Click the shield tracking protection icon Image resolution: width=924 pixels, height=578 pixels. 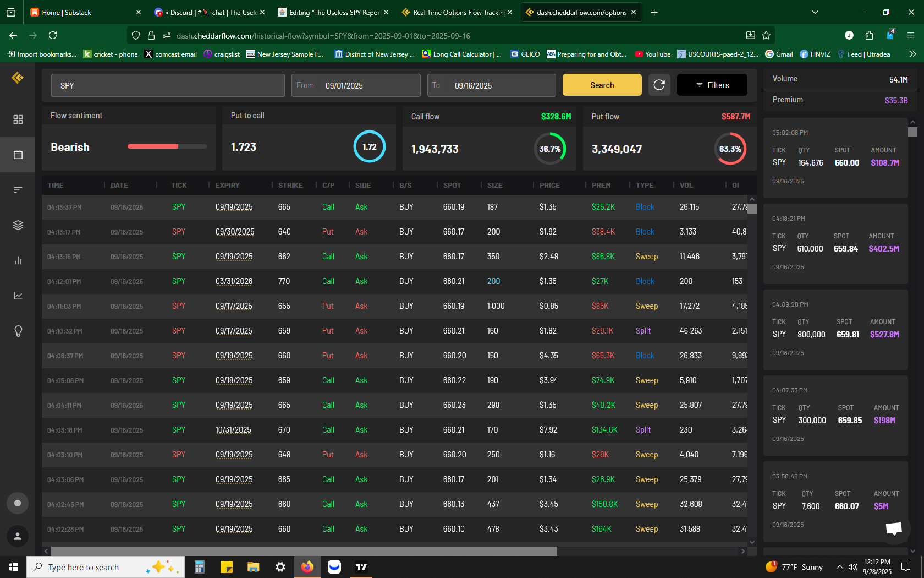(136, 35)
